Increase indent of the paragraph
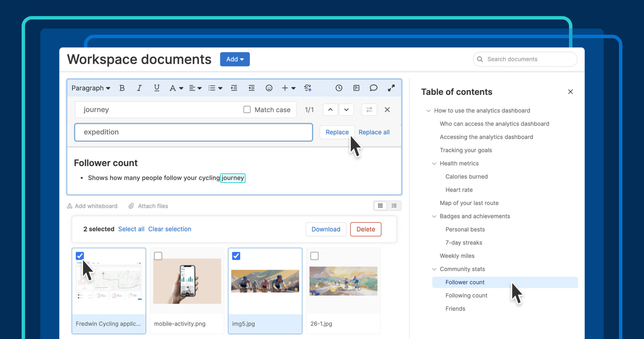 click(x=234, y=88)
